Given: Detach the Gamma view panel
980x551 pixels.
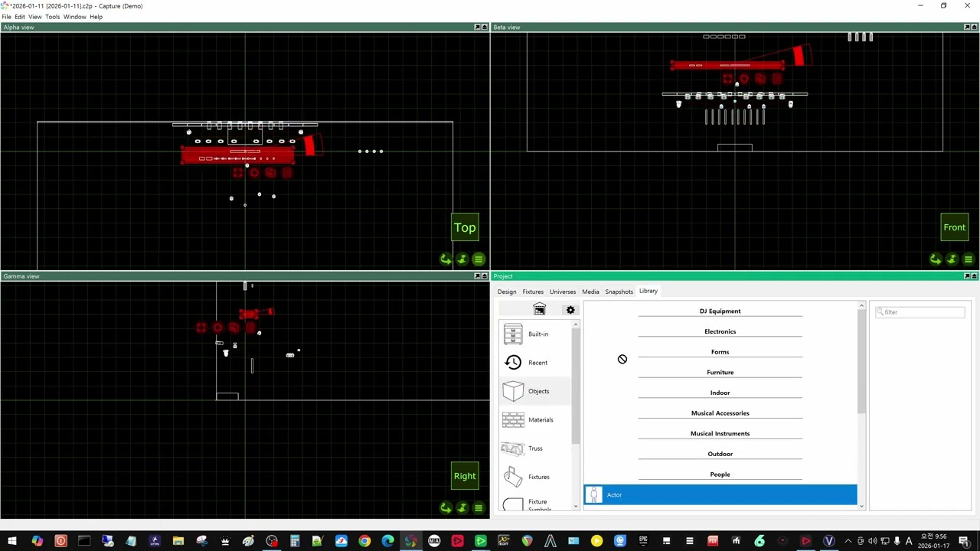Looking at the screenshot, I should (x=477, y=275).
